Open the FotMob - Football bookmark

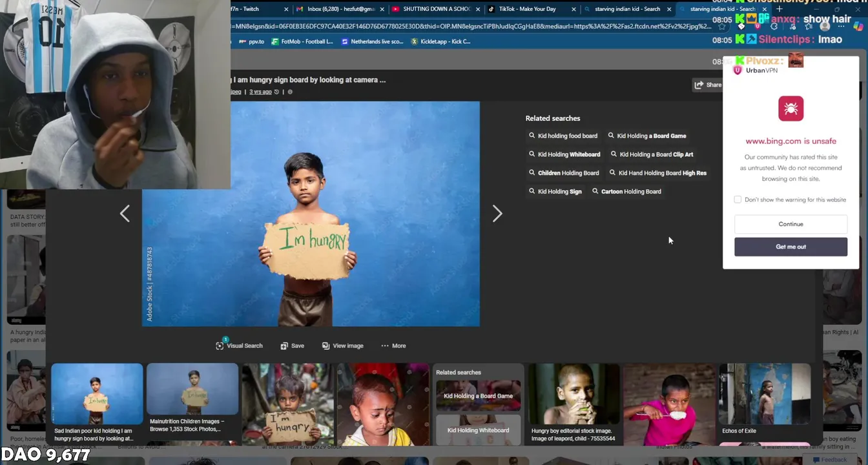point(302,41)
